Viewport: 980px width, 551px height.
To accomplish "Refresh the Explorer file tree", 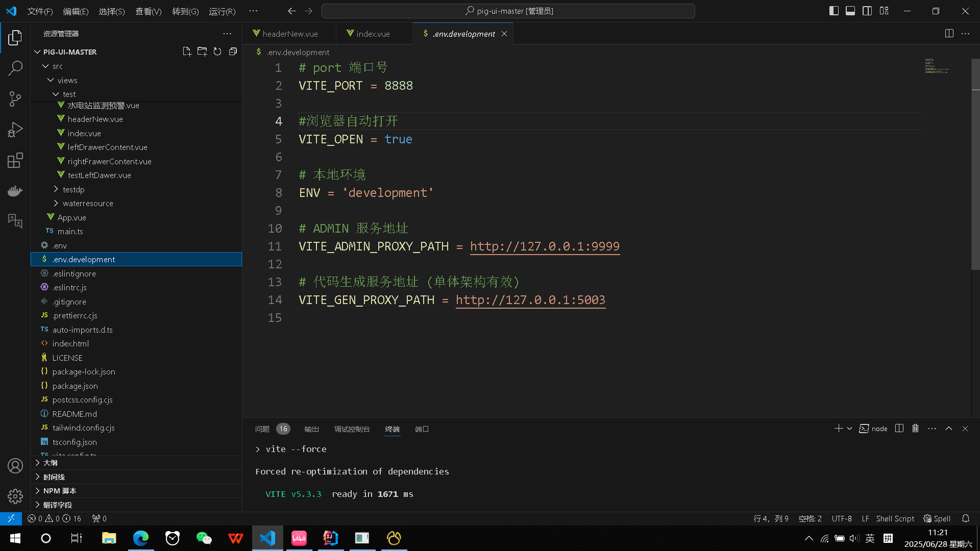I will click(217, 51).
